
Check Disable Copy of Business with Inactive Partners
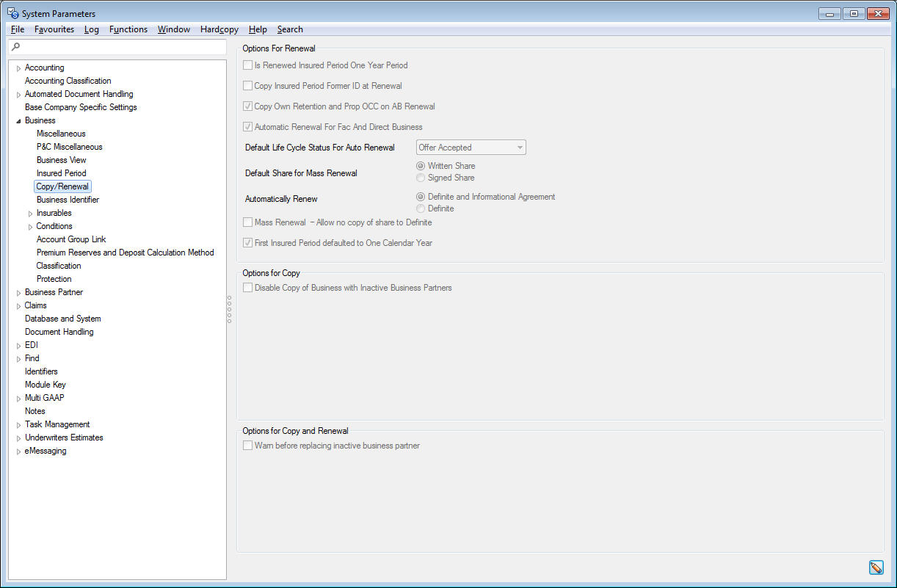[x=248, y=288]
